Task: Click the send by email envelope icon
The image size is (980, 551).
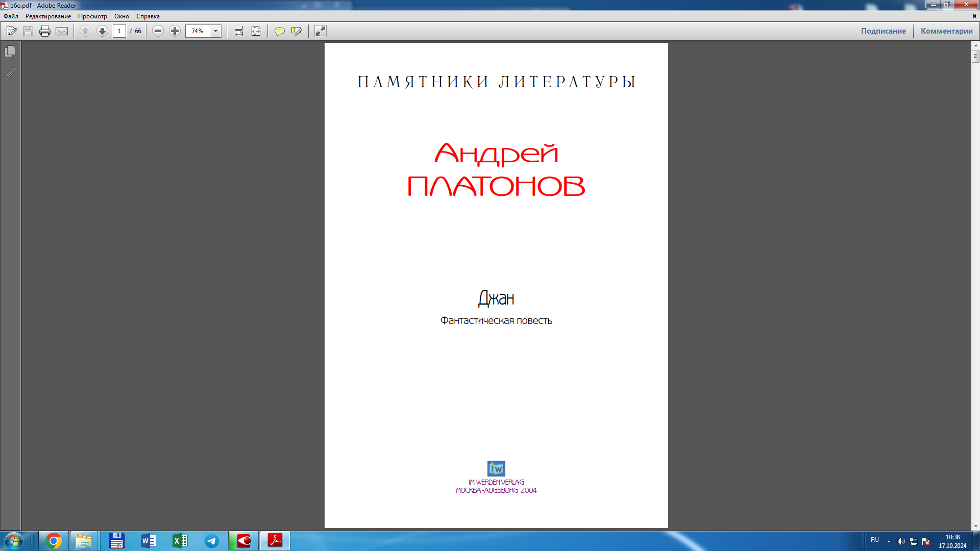Action: click(x=62, y=31)
